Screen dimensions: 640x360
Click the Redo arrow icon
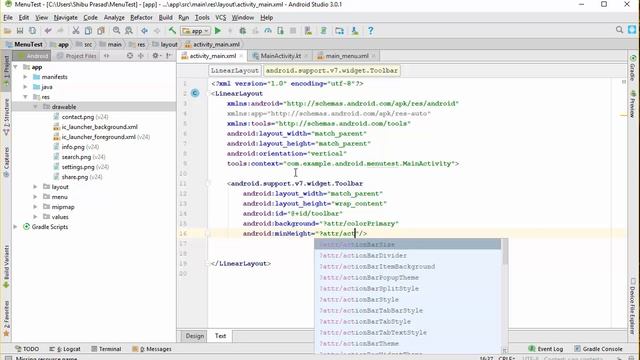click(60, 31)
